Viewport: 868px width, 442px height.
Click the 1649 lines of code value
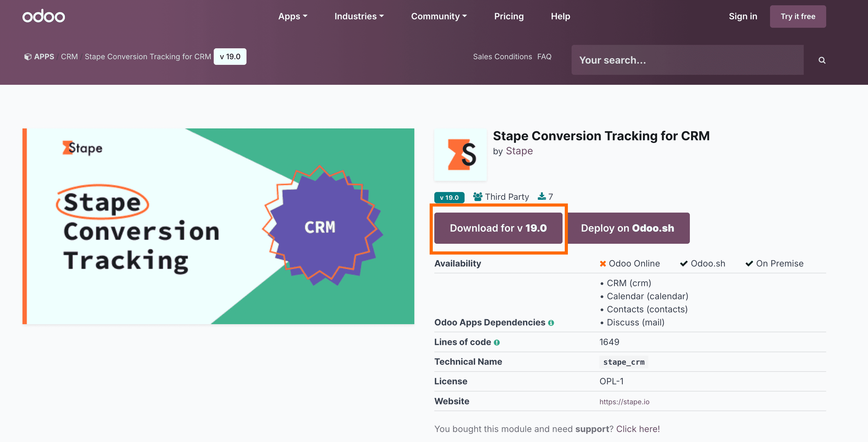click(x=609, y=342)
